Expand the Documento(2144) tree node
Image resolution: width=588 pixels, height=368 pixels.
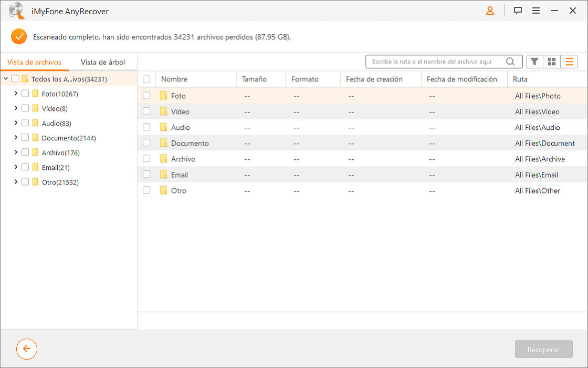tap(16, 137)
